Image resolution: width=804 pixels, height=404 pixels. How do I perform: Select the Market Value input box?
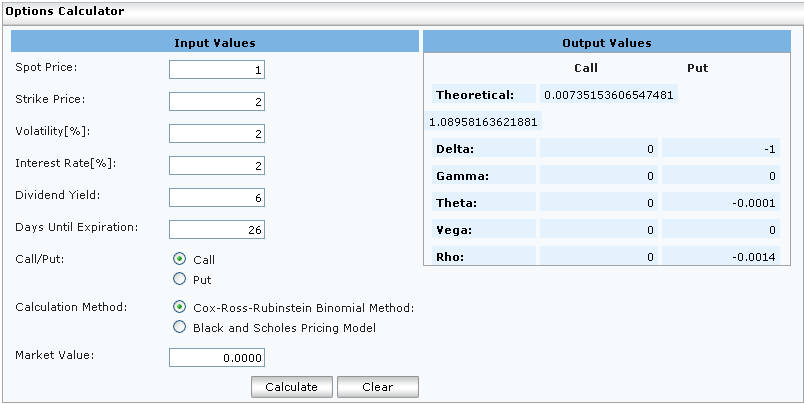(217, 358)
